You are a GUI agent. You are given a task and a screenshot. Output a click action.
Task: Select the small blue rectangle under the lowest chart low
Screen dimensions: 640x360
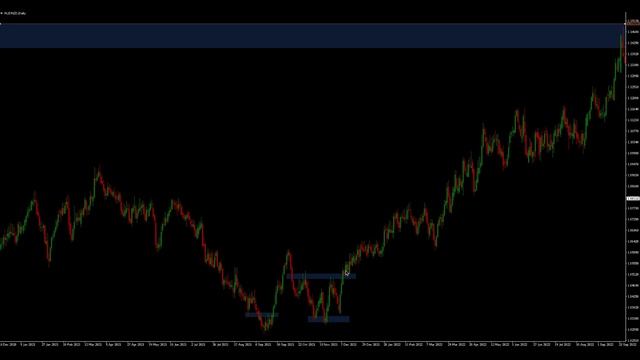(262, 315)
